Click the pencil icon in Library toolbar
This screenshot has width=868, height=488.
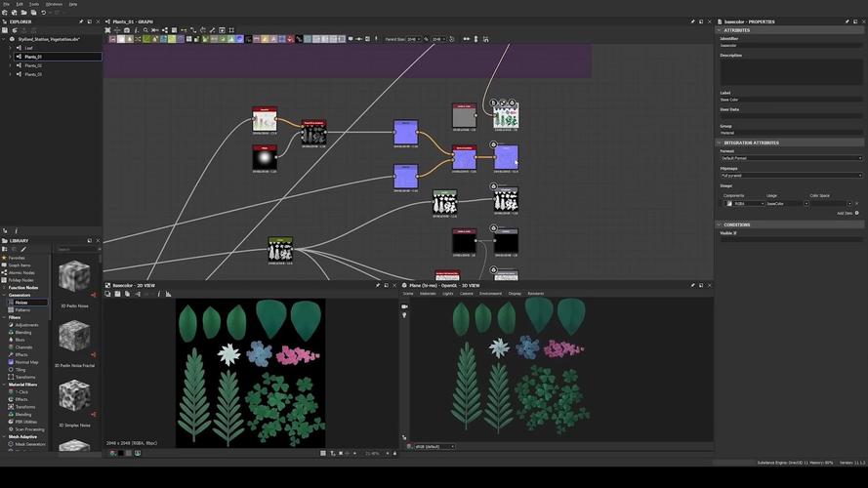[23, 250]
